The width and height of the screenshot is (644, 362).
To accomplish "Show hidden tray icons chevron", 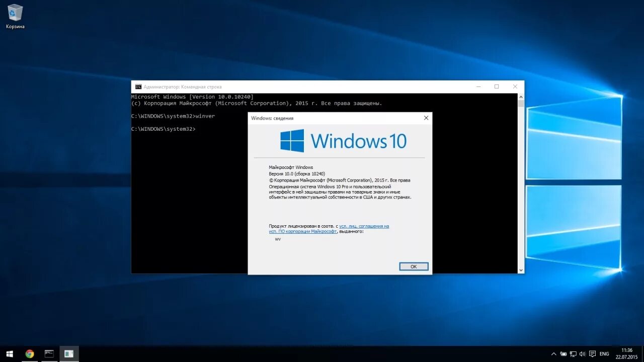I will 554,354.
